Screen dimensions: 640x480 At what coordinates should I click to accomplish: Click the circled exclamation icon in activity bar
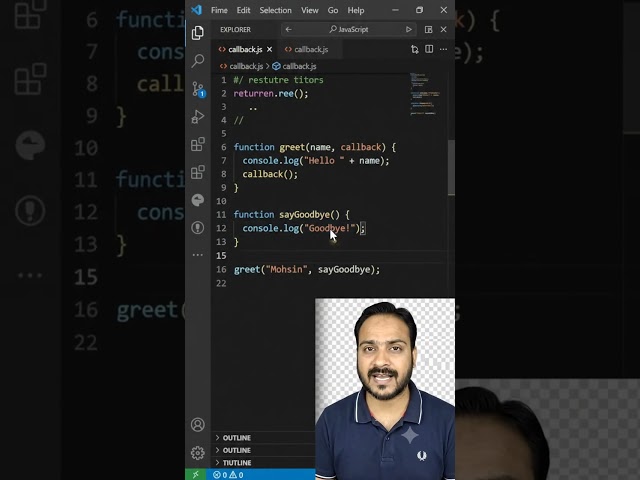[198, 227]
